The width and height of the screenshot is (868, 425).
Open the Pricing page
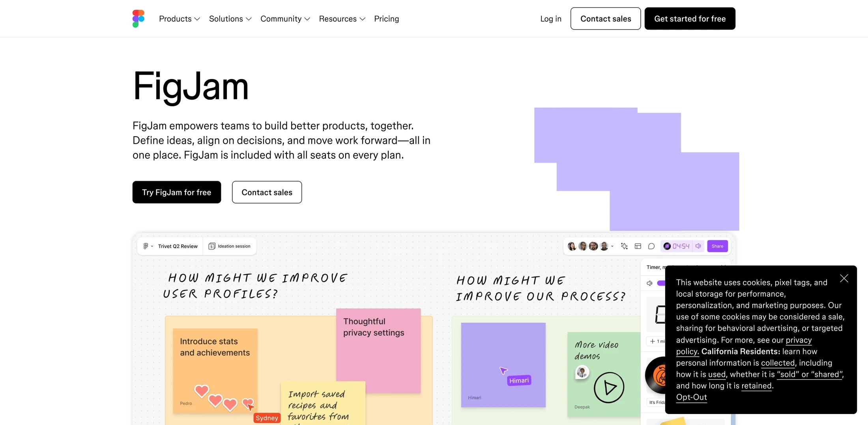387,19
